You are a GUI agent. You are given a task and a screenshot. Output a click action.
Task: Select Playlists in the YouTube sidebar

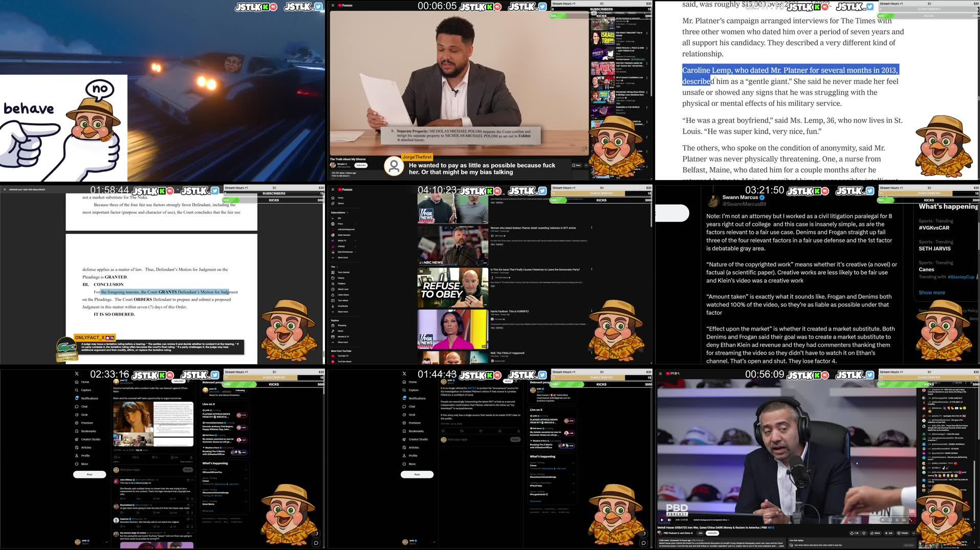tap(338, 283)
